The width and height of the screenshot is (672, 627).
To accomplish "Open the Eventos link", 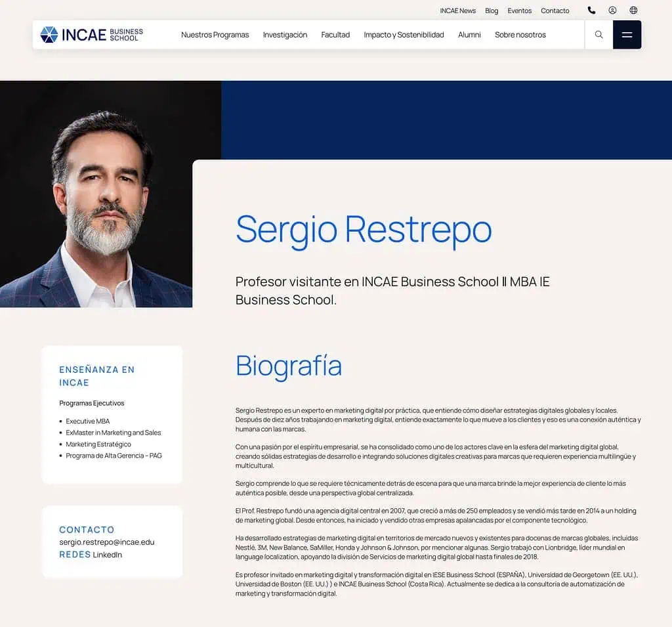I will pos(520,11).
